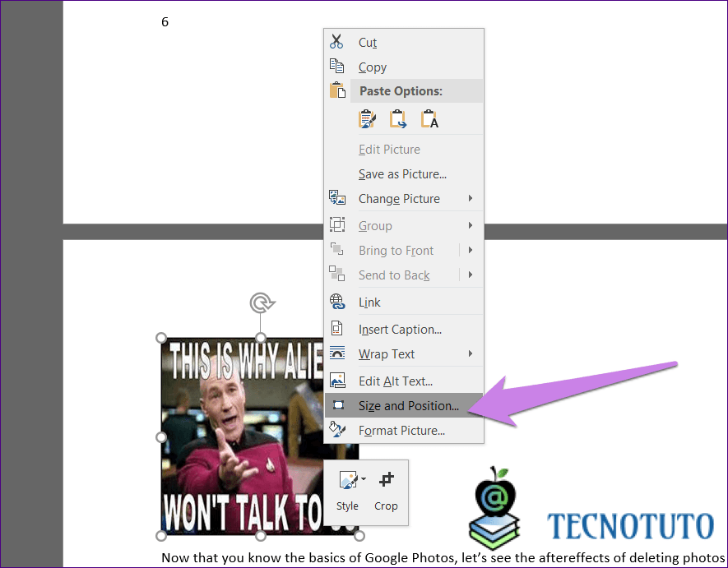Screen dimensions: 728x568
Task: Click the Copy pages icon
Action: click(x=336, y=66)
